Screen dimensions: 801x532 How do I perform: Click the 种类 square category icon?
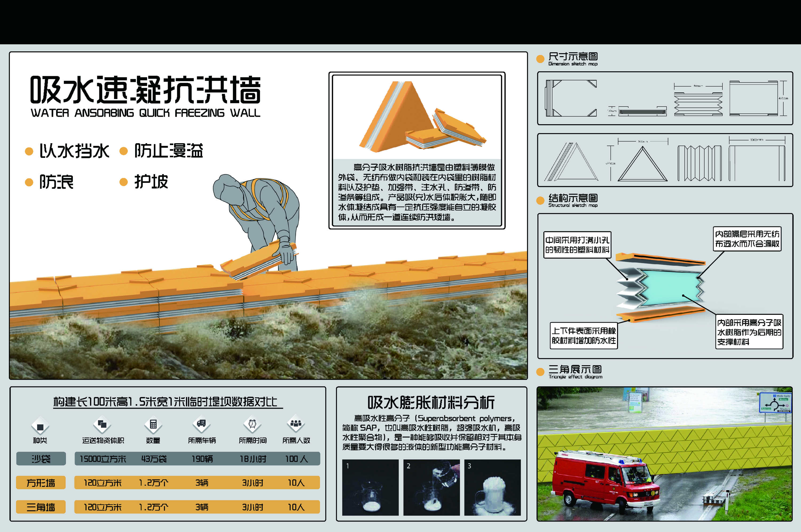click(x=40, y=426)
